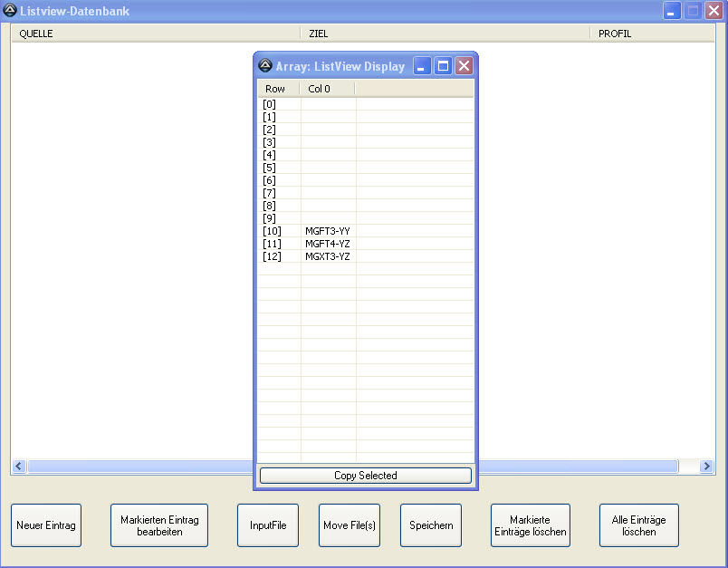Minimize the Listview-Datenbank main window

[x=672, y=11]
